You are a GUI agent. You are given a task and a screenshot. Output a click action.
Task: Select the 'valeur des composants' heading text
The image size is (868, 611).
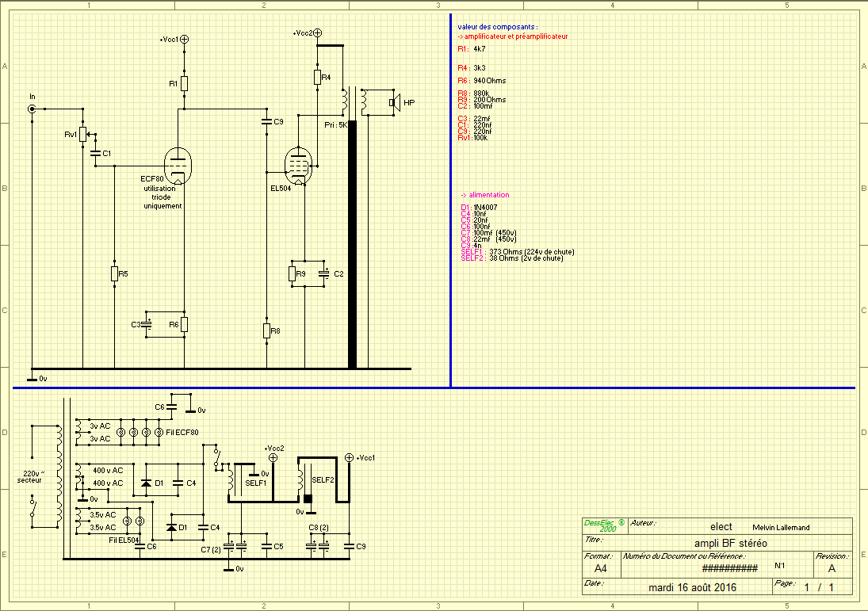(x=497, y=27)
